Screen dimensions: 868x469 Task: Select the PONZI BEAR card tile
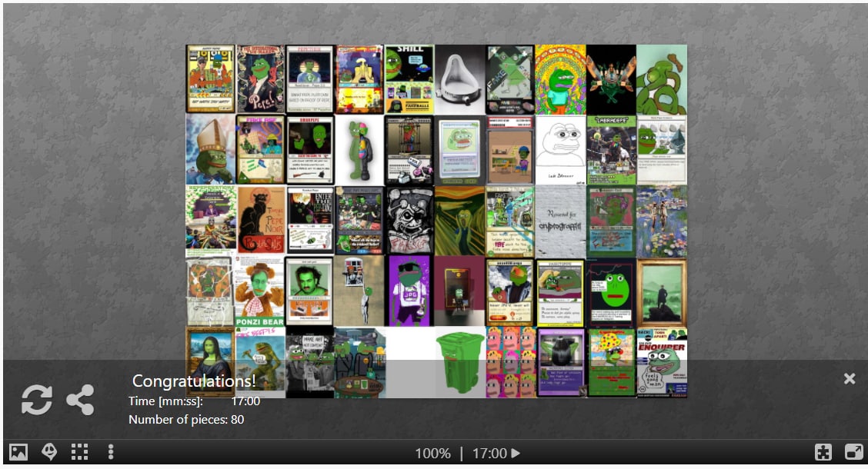(259, 291)
